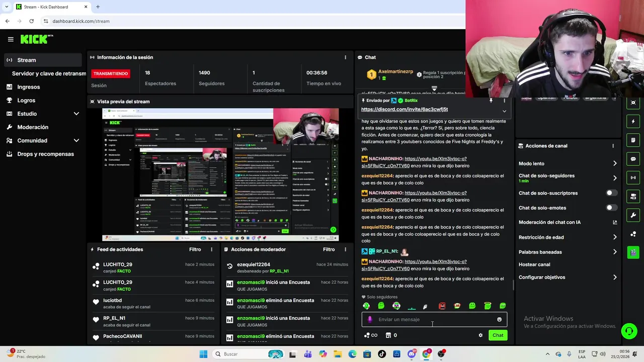Click the broadcast signal sidebar icon
644x362 pixels.
coord(633,177)
